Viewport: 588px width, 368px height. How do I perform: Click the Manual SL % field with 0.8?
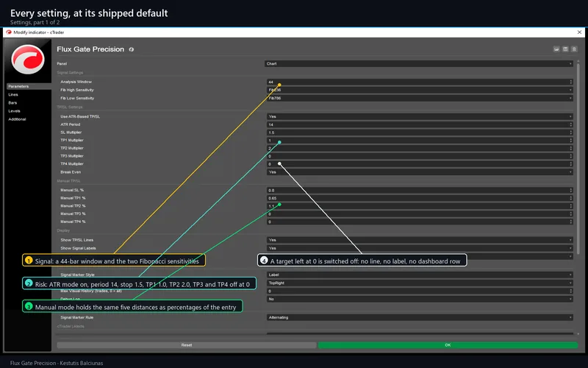click(418, 191)
